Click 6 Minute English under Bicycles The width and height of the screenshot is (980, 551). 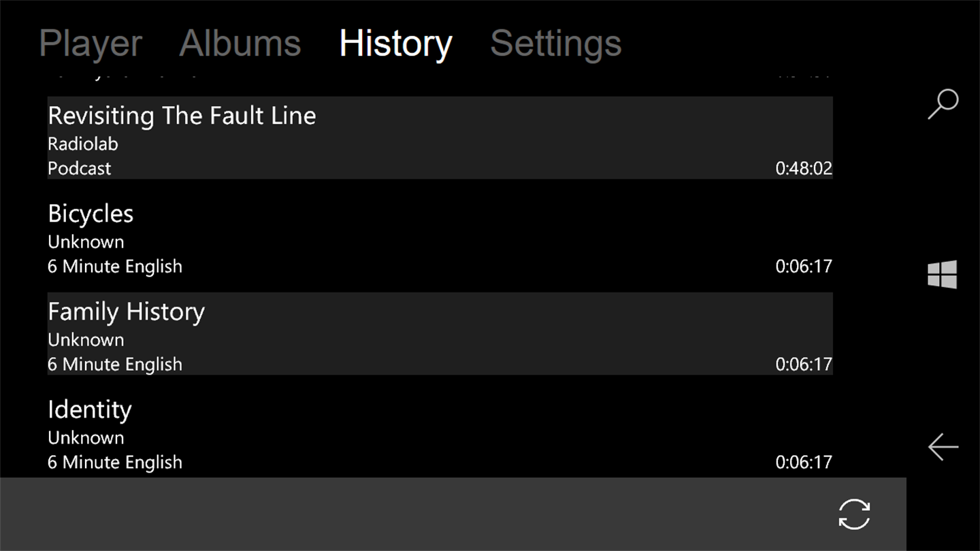tap(115, 267)
